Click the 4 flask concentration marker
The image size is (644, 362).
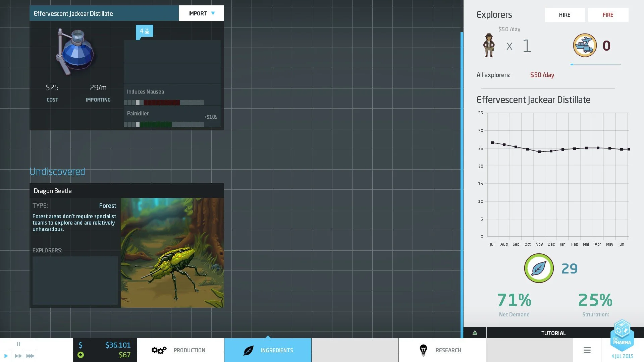coord(144,31)
